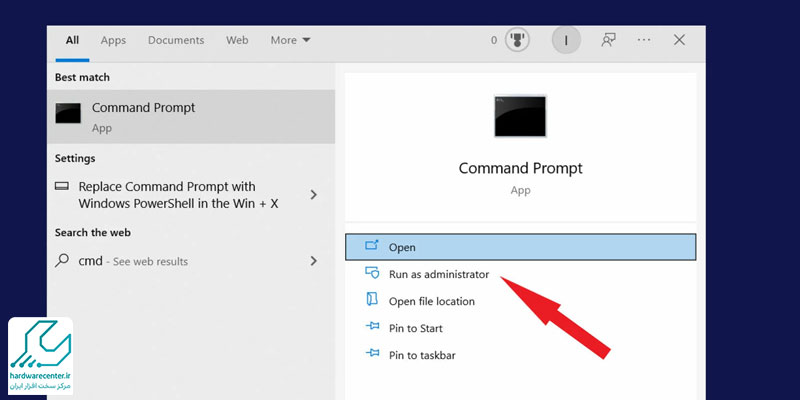Click the Open action icon
Screen dimensions: 800x400
pos(372,246)
